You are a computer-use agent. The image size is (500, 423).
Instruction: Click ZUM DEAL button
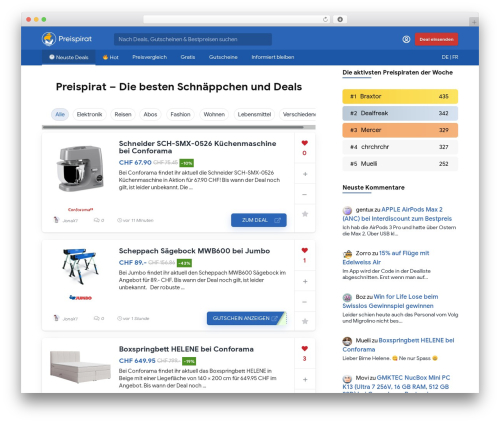259,220
